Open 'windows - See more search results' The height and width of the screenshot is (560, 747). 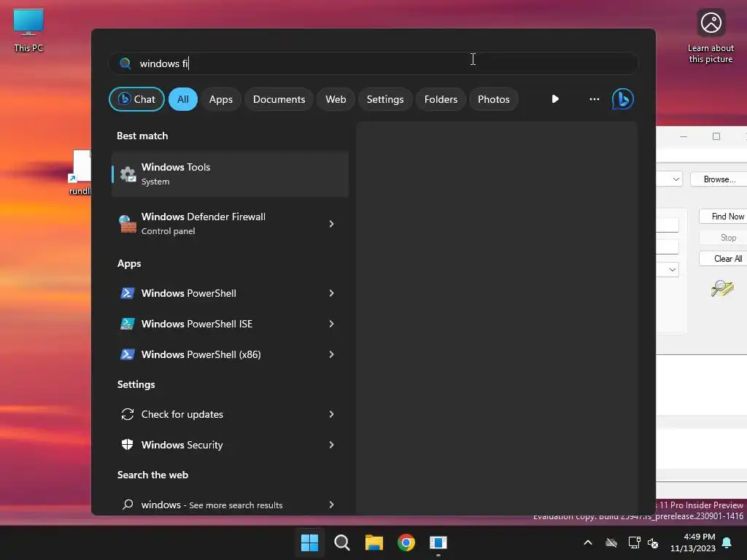tap(230, 505)
